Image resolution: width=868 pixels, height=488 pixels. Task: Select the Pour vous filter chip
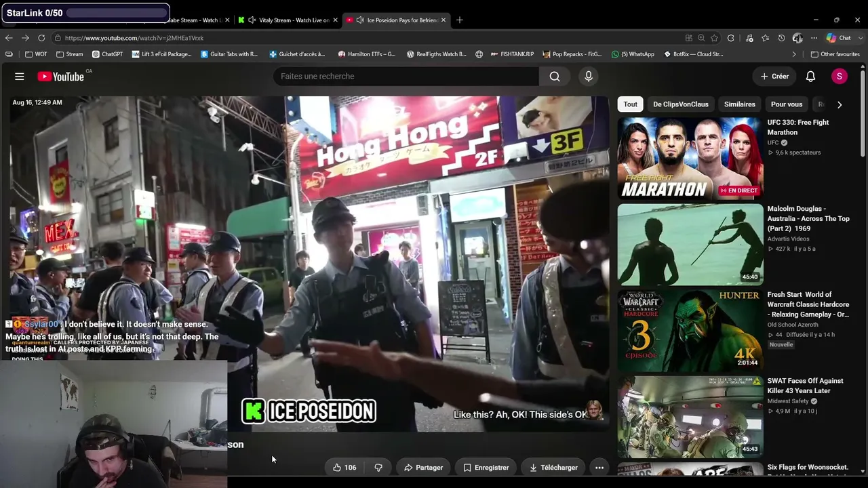coord(787,104)
